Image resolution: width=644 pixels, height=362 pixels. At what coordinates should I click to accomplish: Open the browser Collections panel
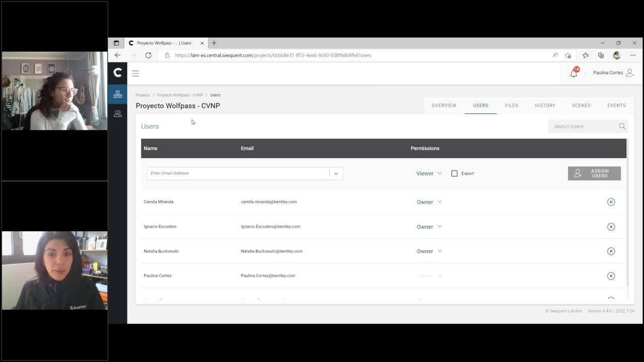pyautogui.click(x=601, y=55)
